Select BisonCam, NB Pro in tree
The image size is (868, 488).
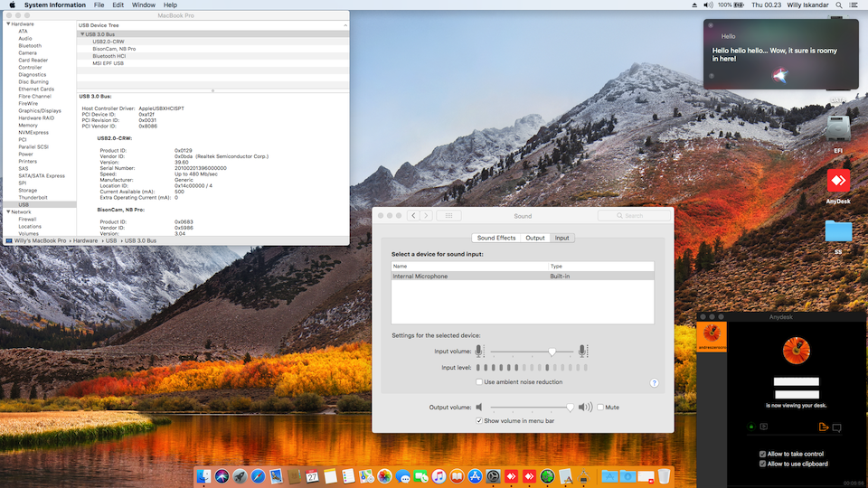tap(114, 49)
